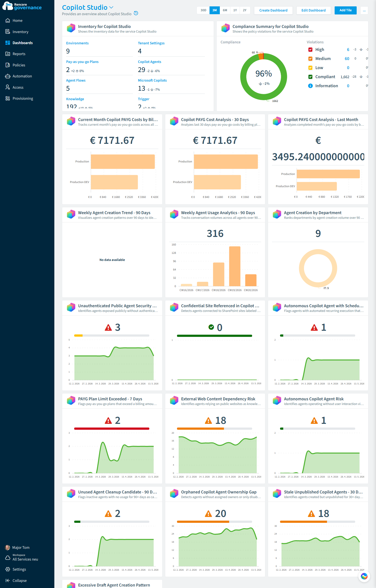
Task: Open the Agent Flows link
Action: 76,80
